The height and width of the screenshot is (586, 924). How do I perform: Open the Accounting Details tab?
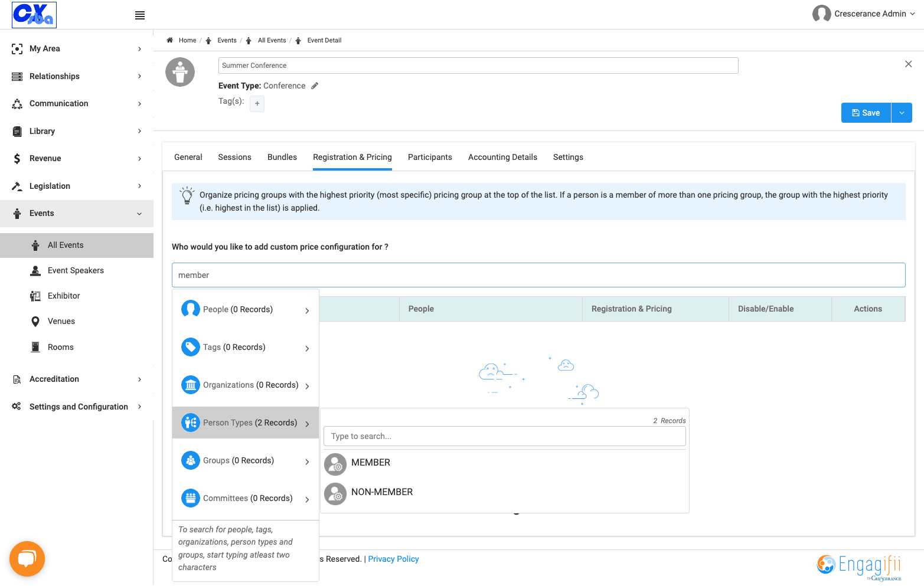click(x=502, y=157)
